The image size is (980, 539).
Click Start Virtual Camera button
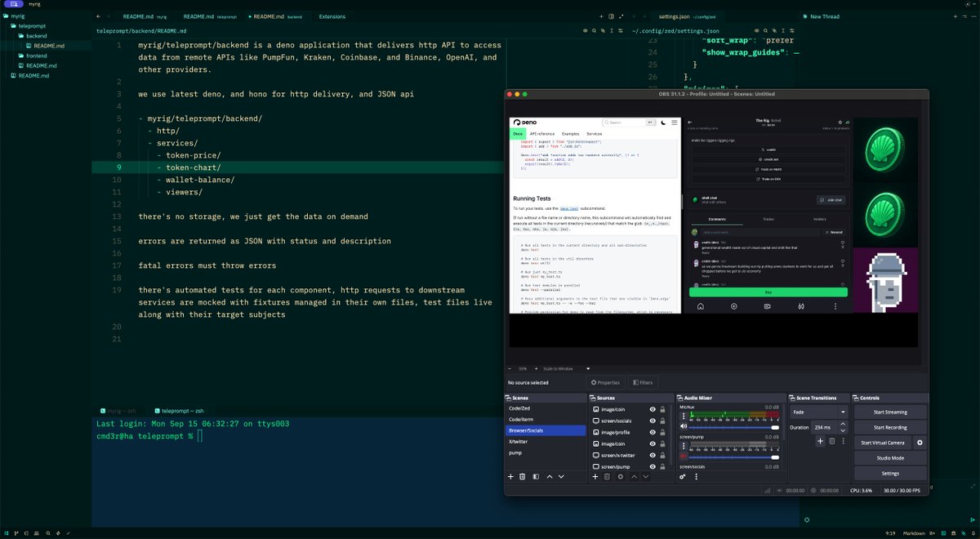tap(883, 443)
